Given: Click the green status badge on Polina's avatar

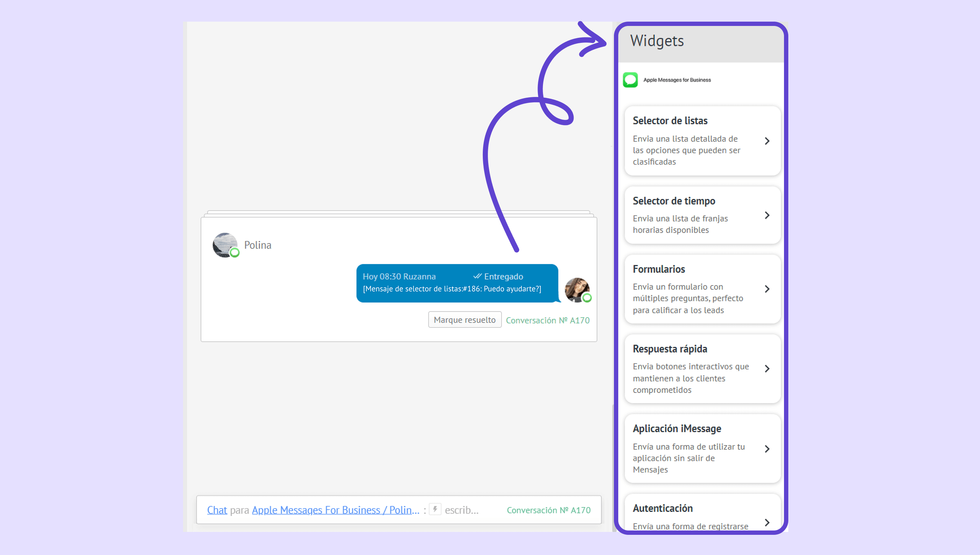Looking at the screenshot, I should tap(235, 252).
